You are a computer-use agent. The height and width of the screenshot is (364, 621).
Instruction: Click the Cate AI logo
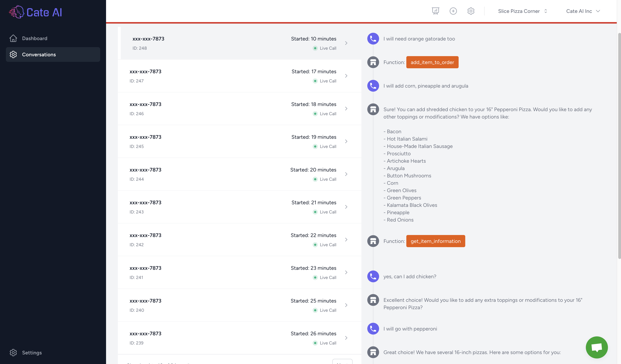pyautogui.click(x=36, y=12)
